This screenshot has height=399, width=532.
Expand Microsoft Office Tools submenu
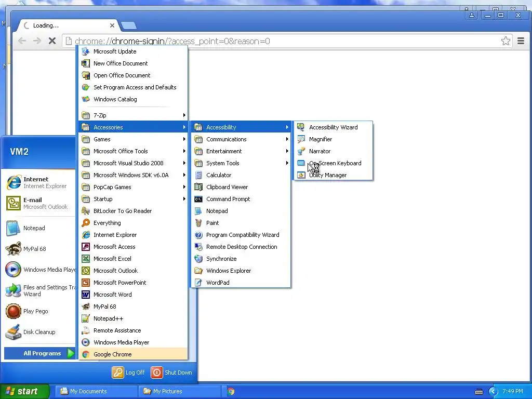[133, 151]
